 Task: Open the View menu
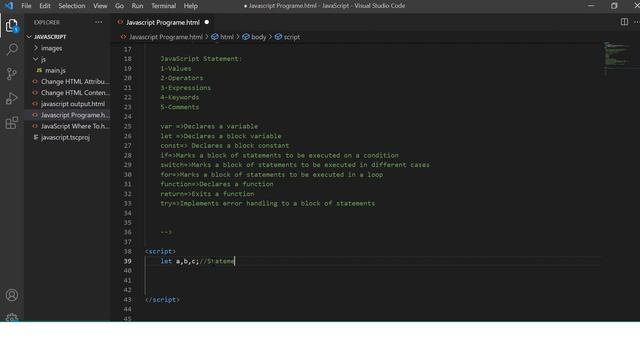pos(100,6)
